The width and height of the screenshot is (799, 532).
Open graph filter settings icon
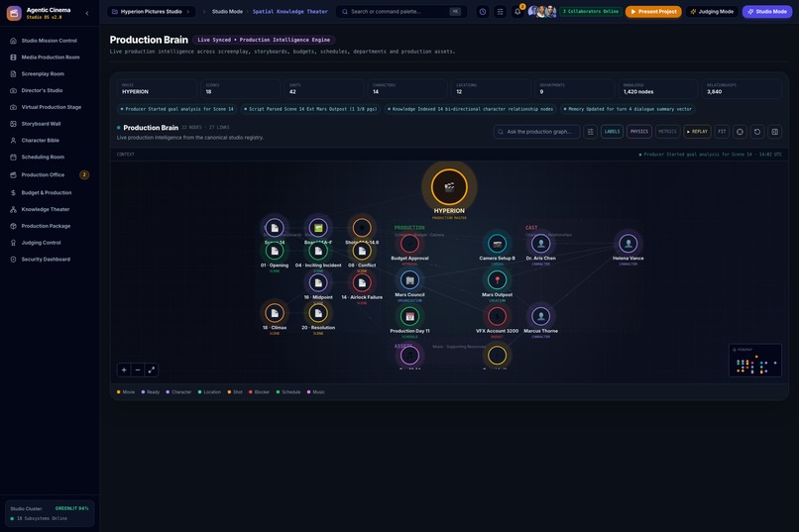[x=590, y=132]
